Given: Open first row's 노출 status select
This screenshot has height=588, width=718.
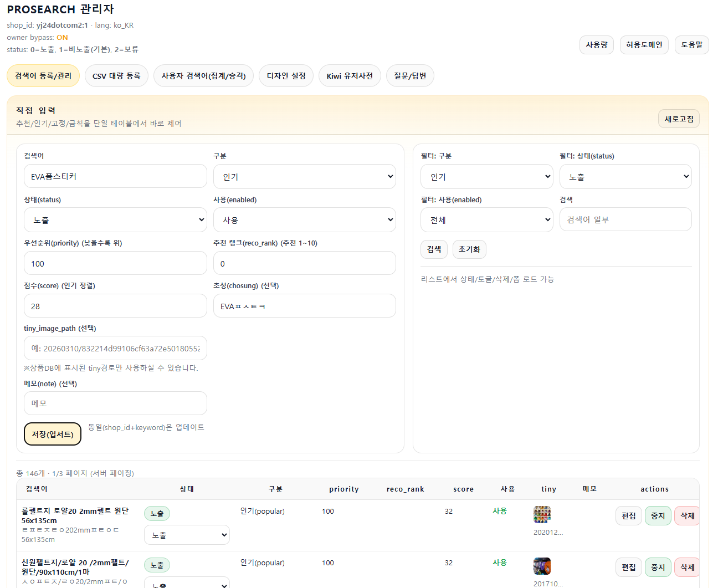Looking at the screenshot, I should [x=187, y=535].
